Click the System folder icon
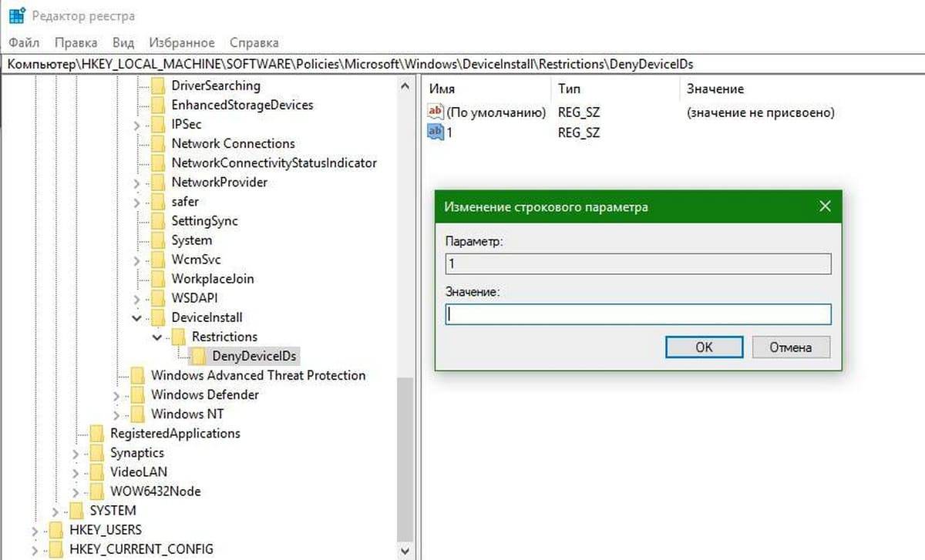This screenshot has width=925, height=560. 158,240
